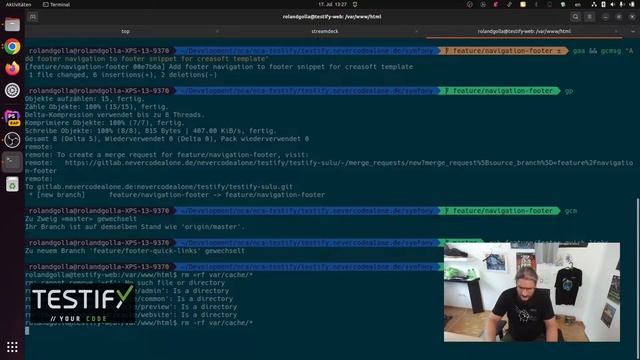Open the network status icon
Screen dimensions: 640x360
tap(594, 4)
